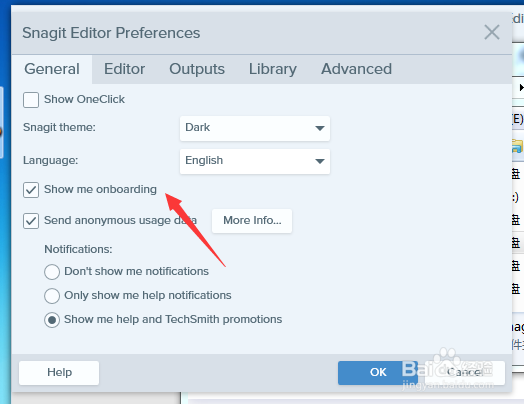
Task: Open the Outputs tab
Action: tap(197, 69)
